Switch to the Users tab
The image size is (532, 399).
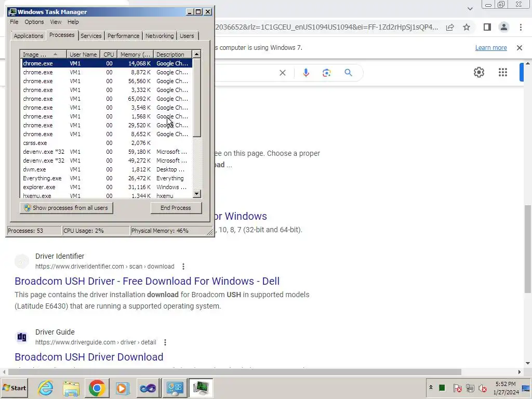coord(187,36)
